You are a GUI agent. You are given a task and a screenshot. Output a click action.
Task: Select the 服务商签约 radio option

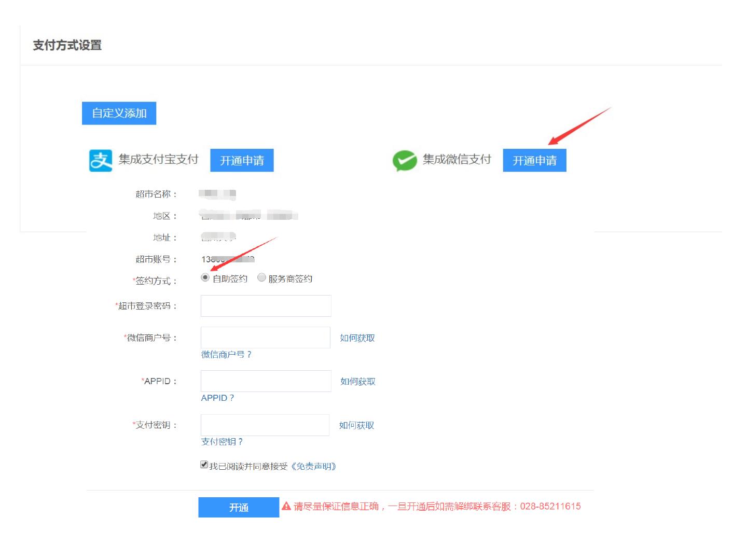click(x=262, y=277)
